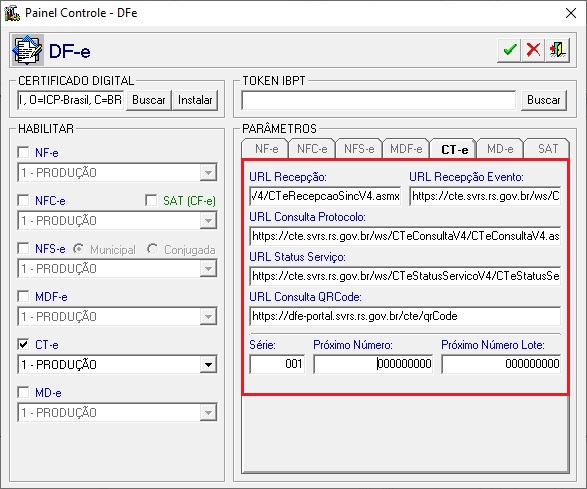This screenshot has height=489, width=587.
Task: Open the MDF-e environment dropdown
Action: 208,317
